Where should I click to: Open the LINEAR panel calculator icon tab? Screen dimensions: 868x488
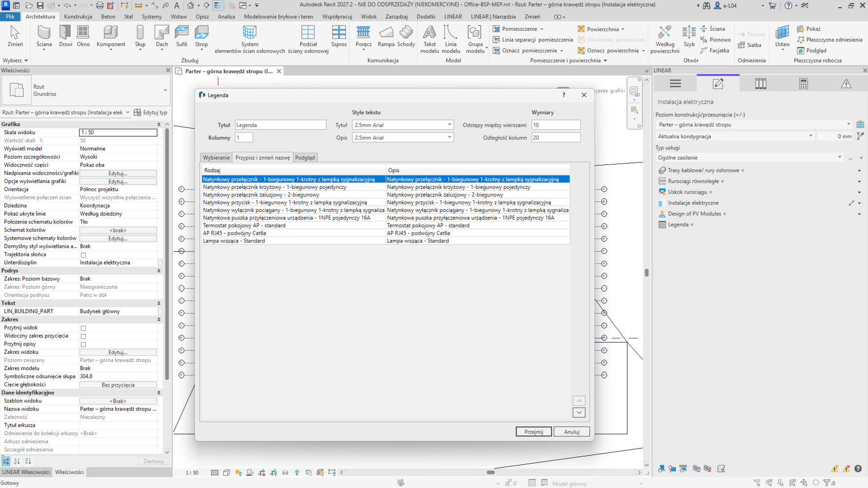click(803, 83)
